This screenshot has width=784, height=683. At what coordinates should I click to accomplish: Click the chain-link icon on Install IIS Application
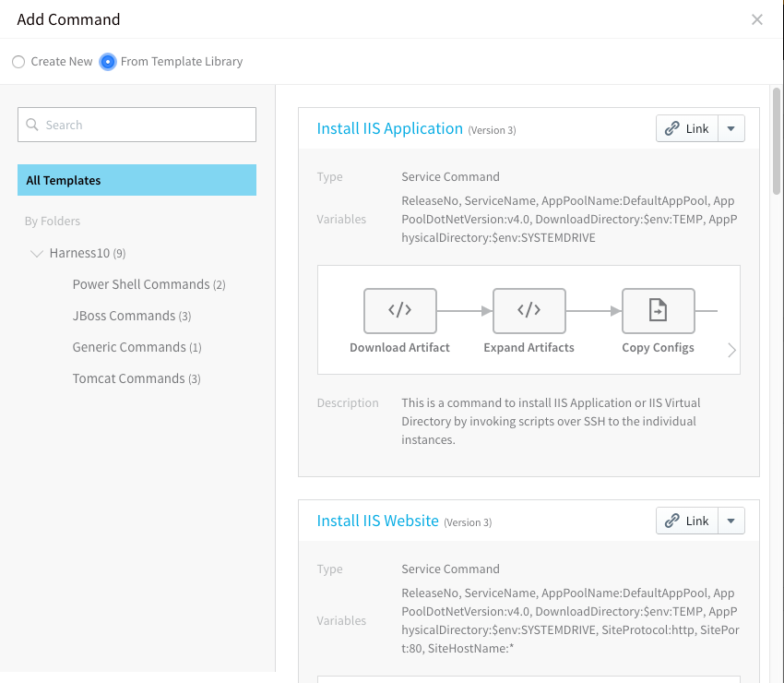[x=671, y=128]
